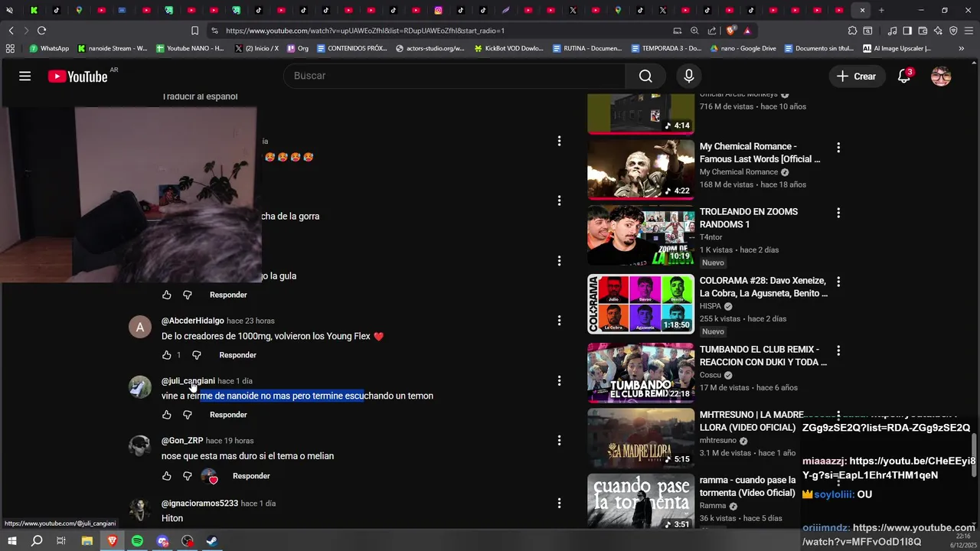The image size is (980, 551).
Task: Open a new browser tab
Action: click(881, 10)
